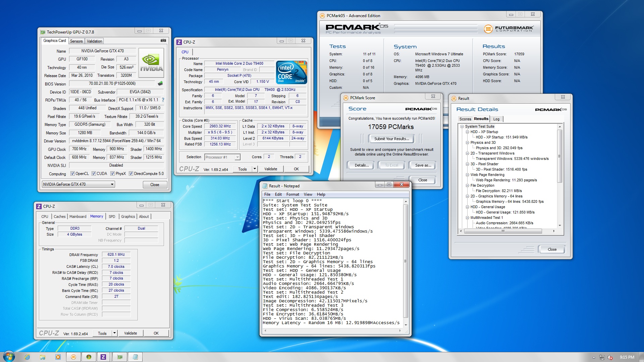The image size is (644, 362).
Task: Click the network icon in system tray
Action: pos(602,357)
